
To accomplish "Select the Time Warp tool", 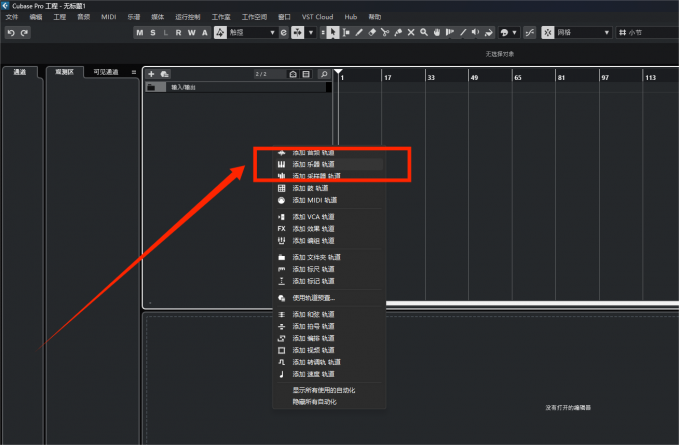I will click(x=450, y=32).
